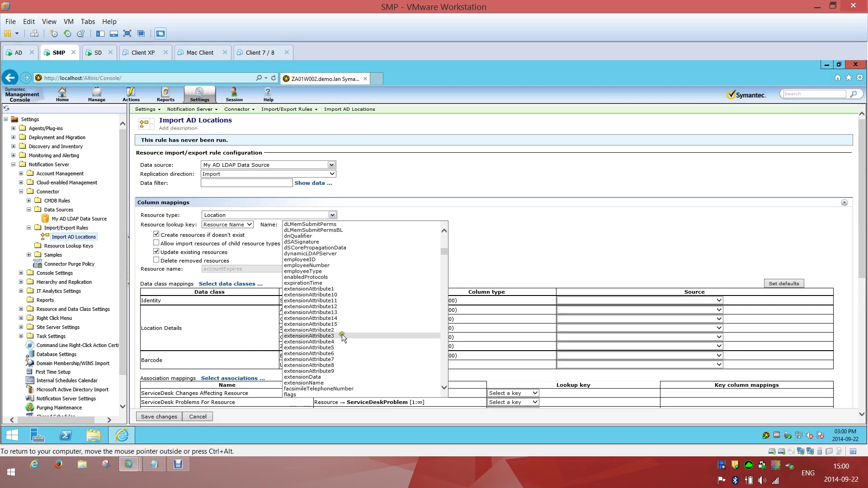Refresh the Settings tree with refresh icon
868x488 pixels.
point(6,108)
